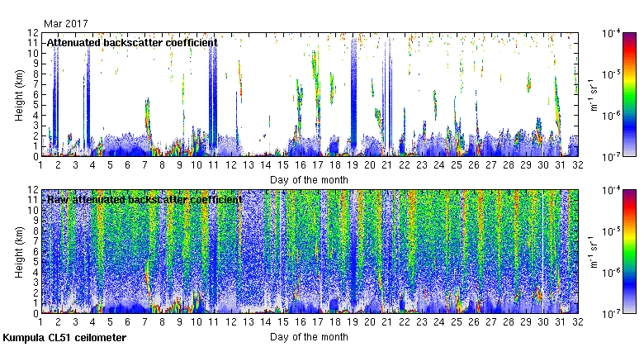Click the blue column at day 11, top plot
This screenshot has height=347, width=644.
213,93
